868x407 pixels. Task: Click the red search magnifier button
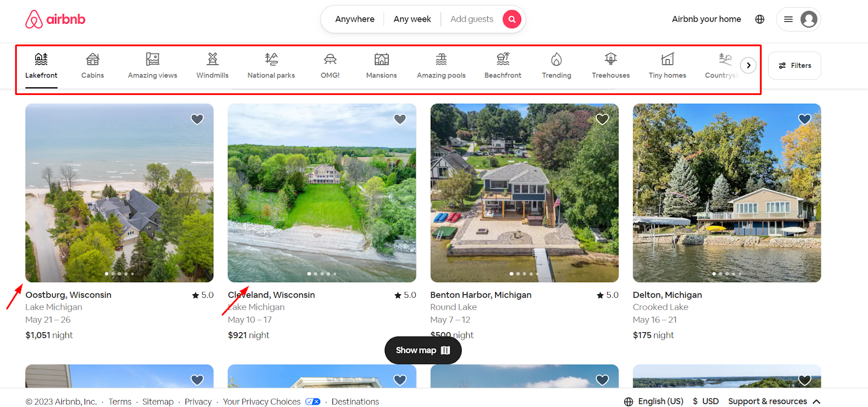[512, 20]
